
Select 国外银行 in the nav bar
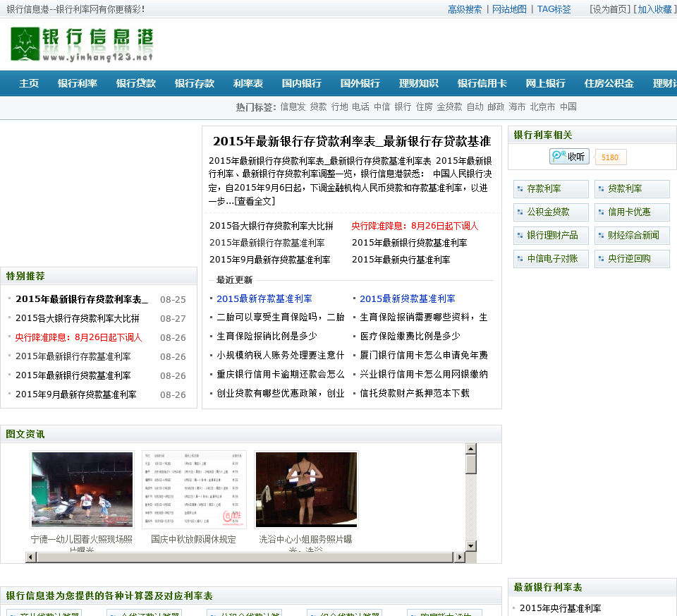click(360, 83)
